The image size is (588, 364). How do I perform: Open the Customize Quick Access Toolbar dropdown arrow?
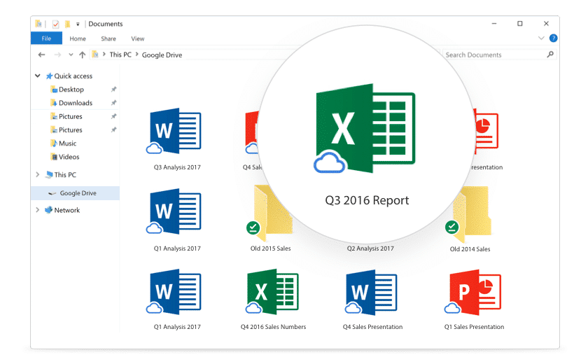(78, 24)
